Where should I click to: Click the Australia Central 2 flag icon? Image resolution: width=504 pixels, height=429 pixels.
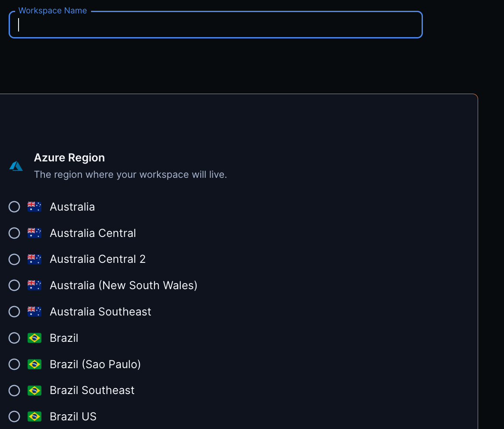click(34, 259)
